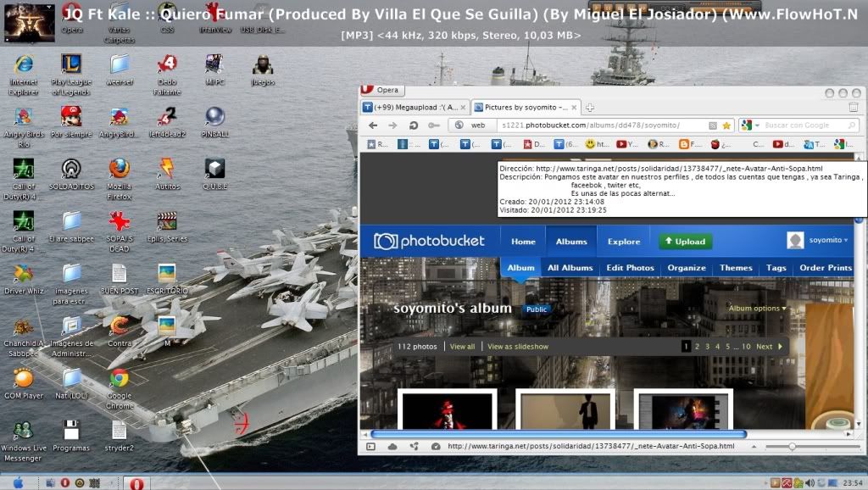Open the Apple-logo start button
The height and width of the screenshot is (490, 868).
pyautogui.click(x=19, y=483)
